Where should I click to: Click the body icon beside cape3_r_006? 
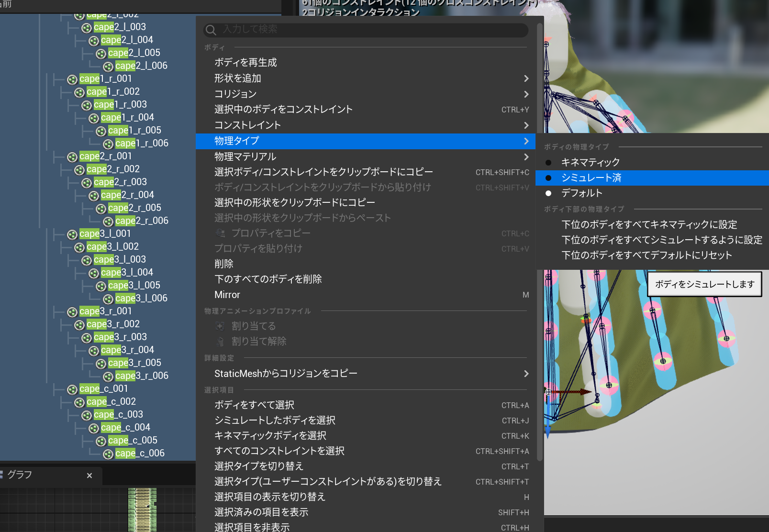pos(108,377)
